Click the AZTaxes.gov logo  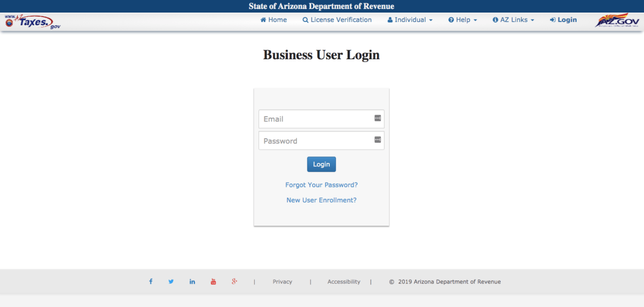(x=33, y=22)
